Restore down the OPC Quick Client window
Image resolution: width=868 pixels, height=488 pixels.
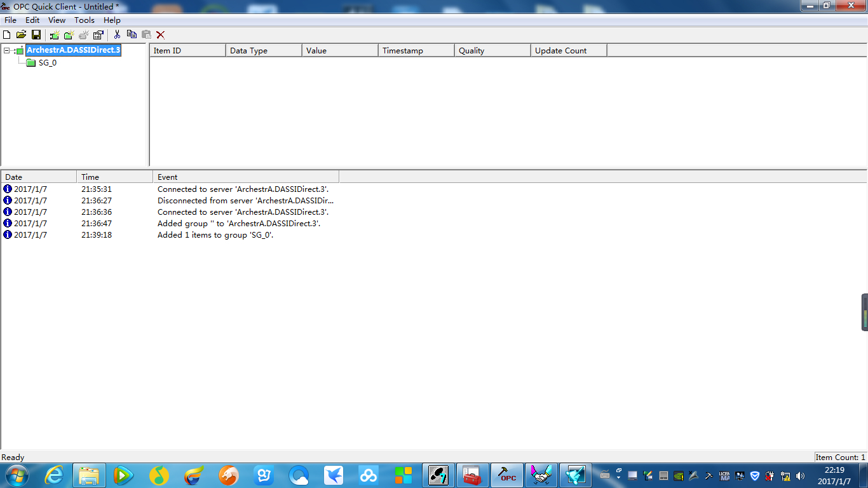pos(826,6)
